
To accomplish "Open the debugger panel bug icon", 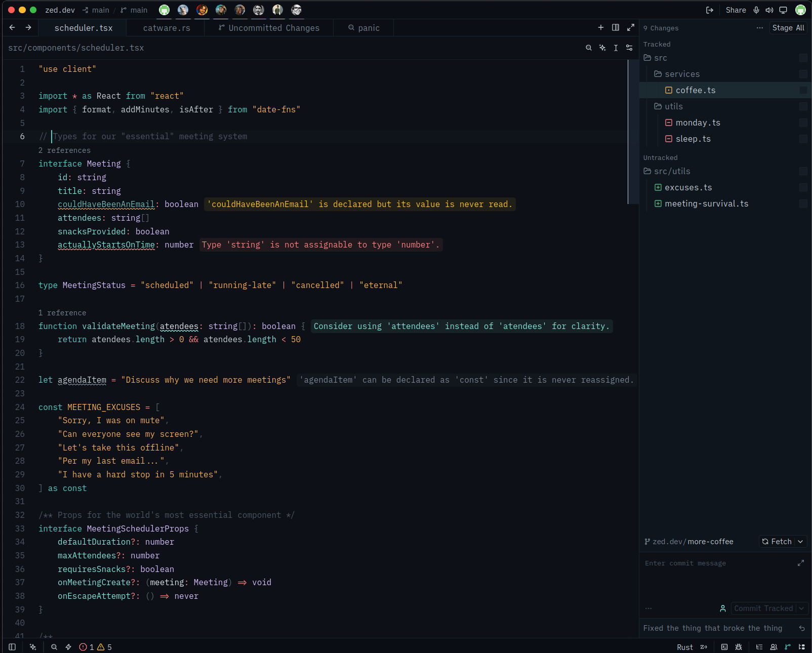I will pyautogui.click(x=739, y=647).
